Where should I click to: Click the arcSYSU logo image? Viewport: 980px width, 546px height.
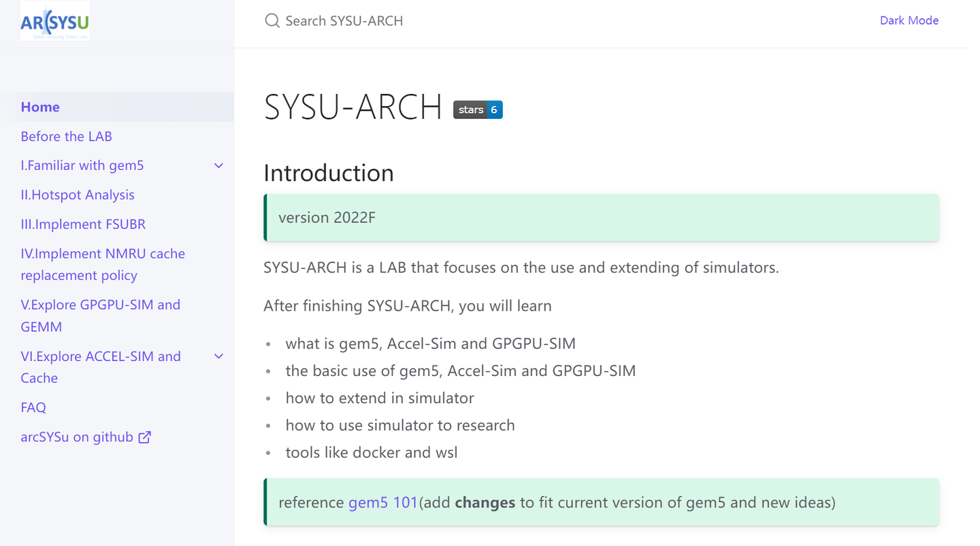pos(54,21)
